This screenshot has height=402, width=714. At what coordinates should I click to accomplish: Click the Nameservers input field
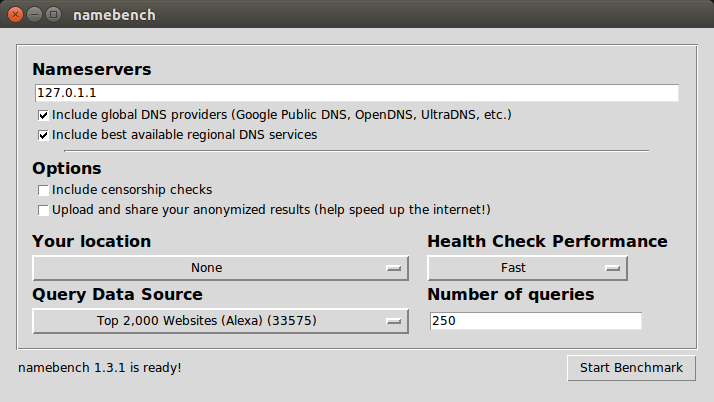pos(355,93)
